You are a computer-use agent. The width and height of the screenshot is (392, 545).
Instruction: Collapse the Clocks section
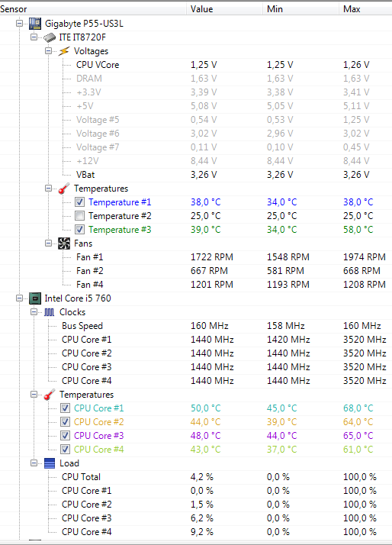(34, 311)
